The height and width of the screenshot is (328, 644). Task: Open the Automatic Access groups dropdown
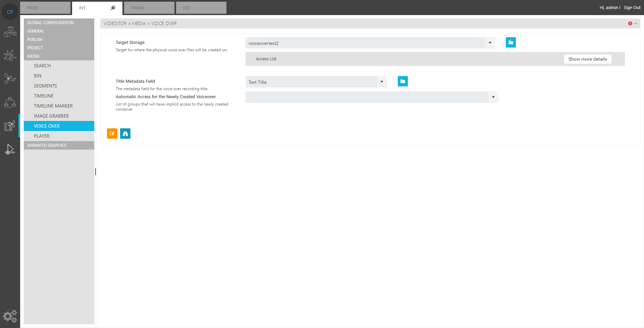(x=493, y=97)
